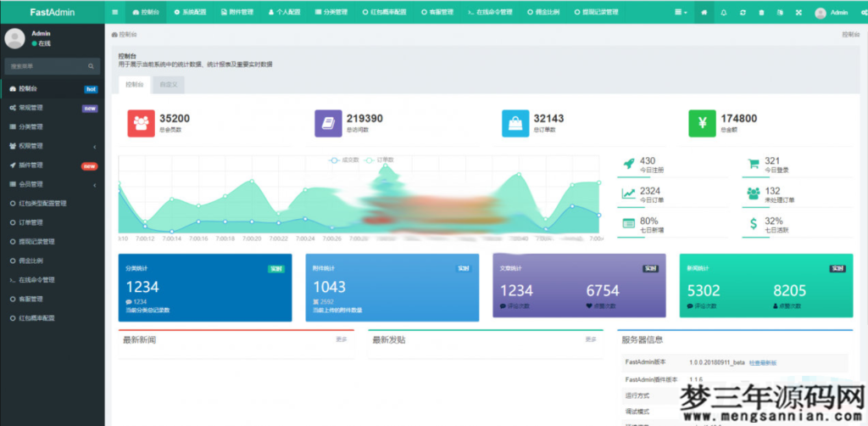Click the home icon in top bar

coord(704,13)
